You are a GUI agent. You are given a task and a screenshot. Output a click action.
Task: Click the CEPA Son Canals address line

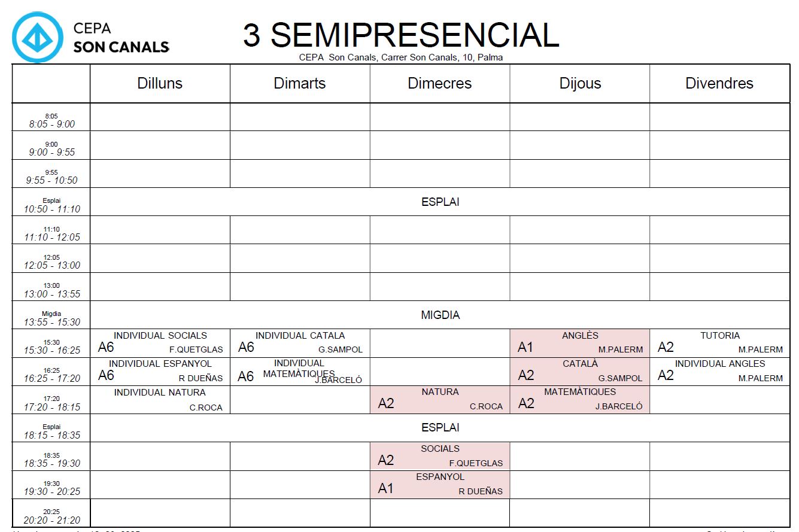tap(400, 57)
